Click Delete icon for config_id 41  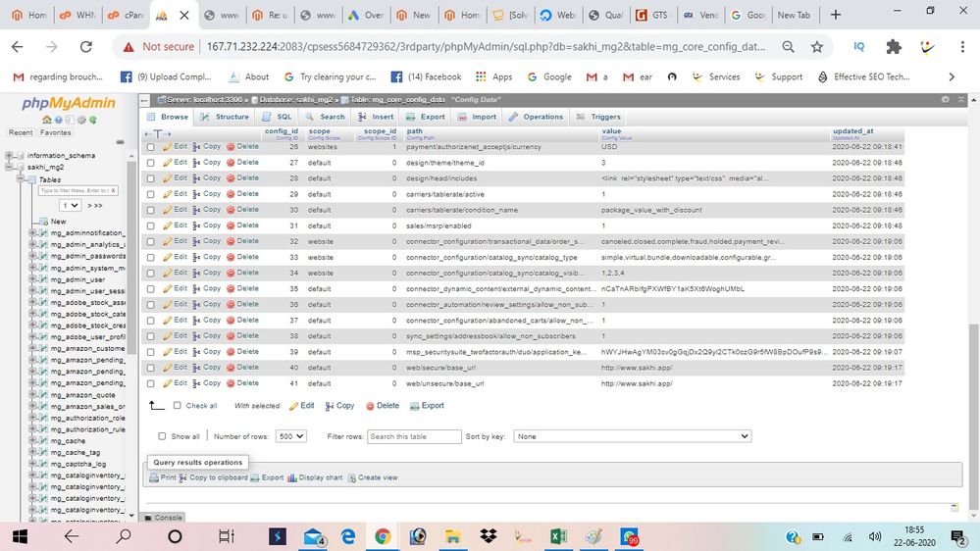pos(232,383)
